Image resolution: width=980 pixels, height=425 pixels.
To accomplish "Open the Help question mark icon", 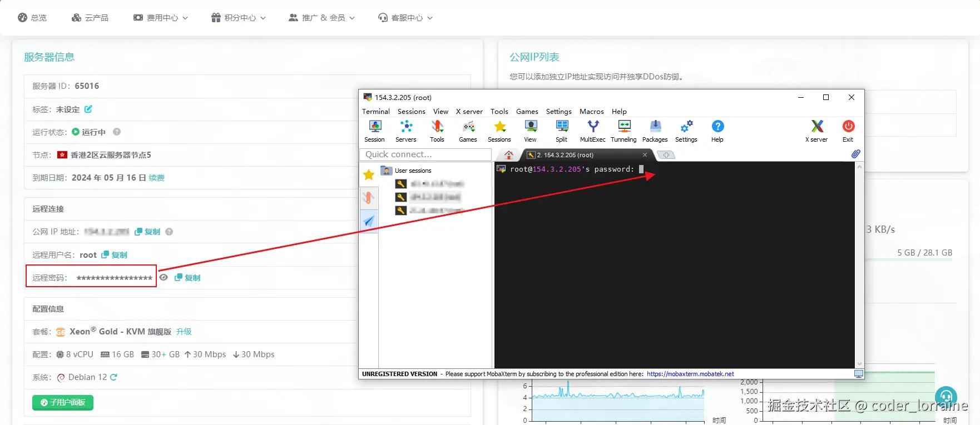I will 717,131.
